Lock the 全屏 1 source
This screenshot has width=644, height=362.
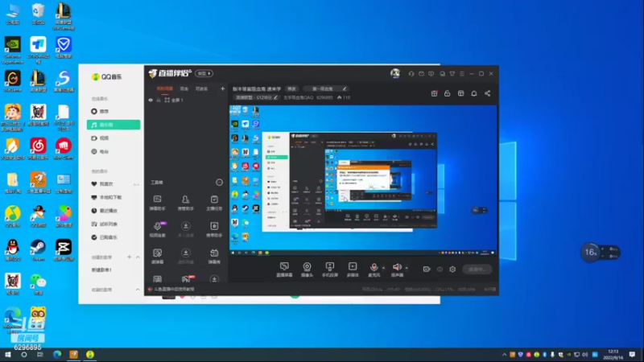coord(159,100)
